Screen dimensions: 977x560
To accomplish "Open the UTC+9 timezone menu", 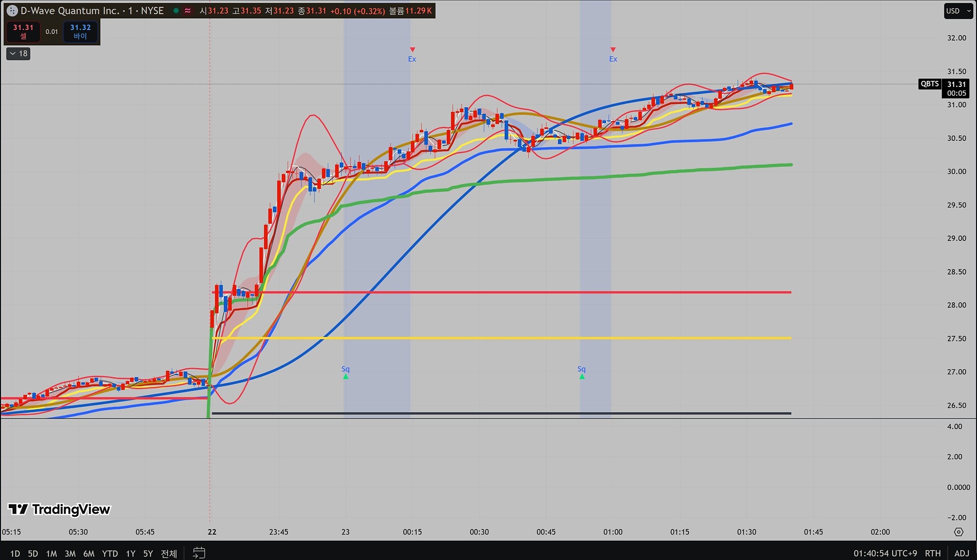I will (885, 553).
